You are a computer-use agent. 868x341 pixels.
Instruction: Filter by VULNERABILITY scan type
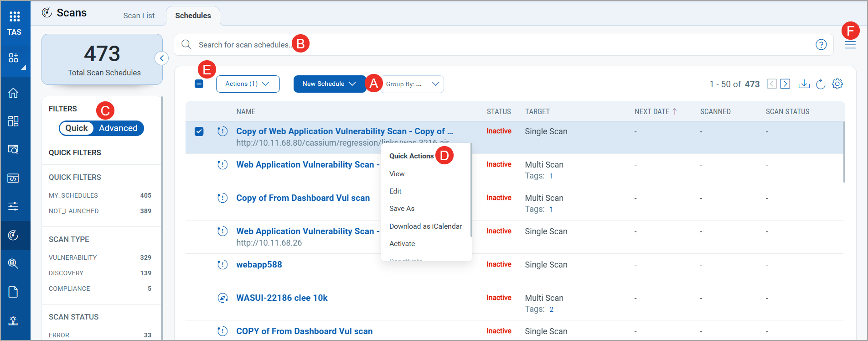tap(73, 257)
